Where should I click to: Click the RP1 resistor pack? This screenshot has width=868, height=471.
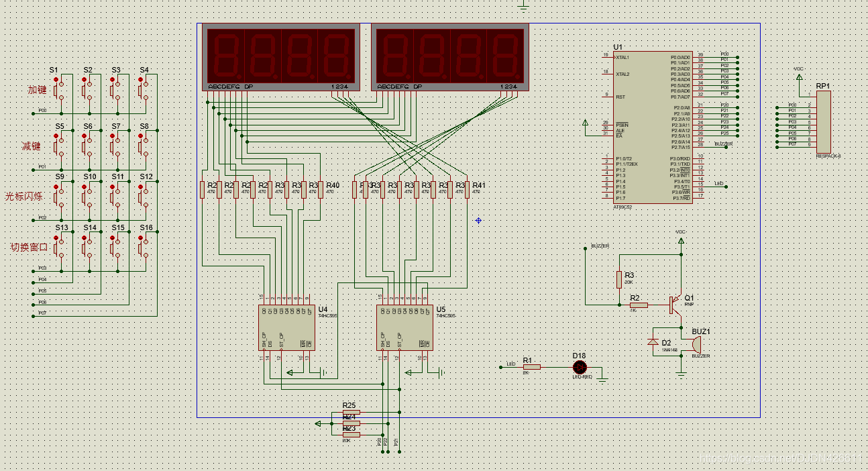(x=823, y=122)
